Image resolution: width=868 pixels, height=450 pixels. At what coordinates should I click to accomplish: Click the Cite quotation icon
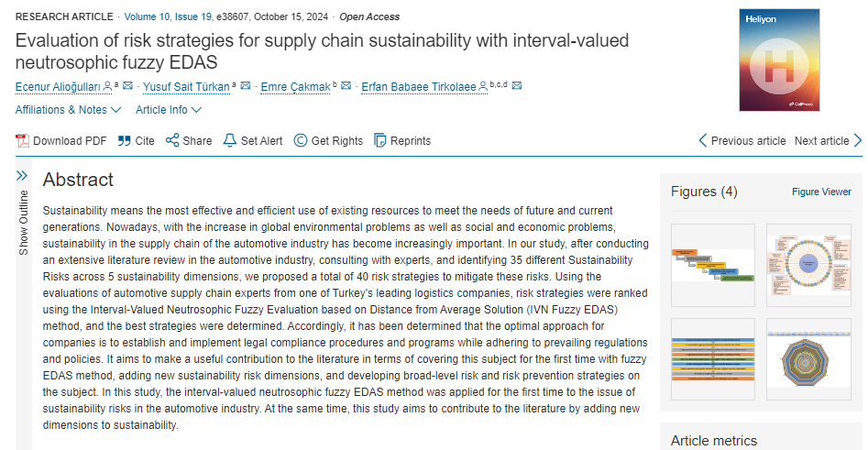pyautogui.click(x=124, y=140)
